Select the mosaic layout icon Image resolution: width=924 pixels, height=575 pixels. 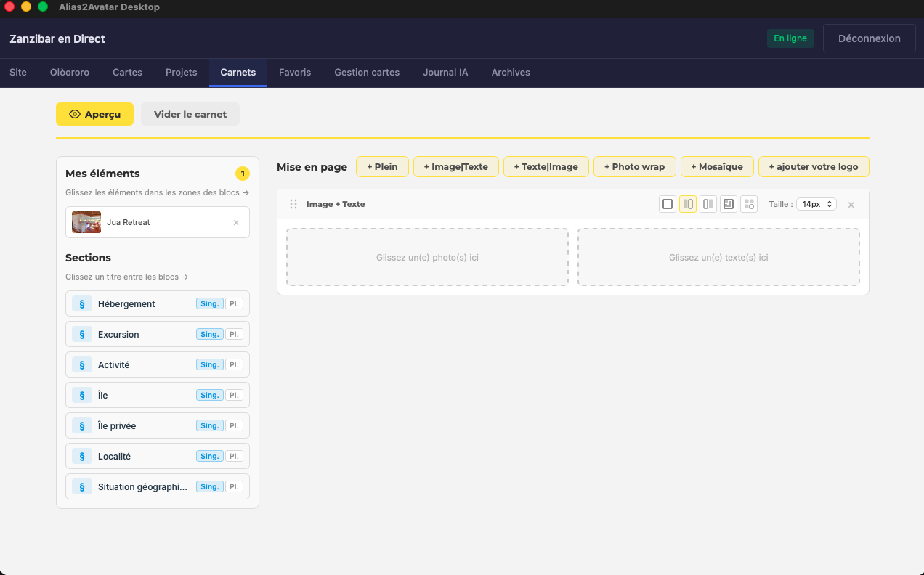pos(749,204)
